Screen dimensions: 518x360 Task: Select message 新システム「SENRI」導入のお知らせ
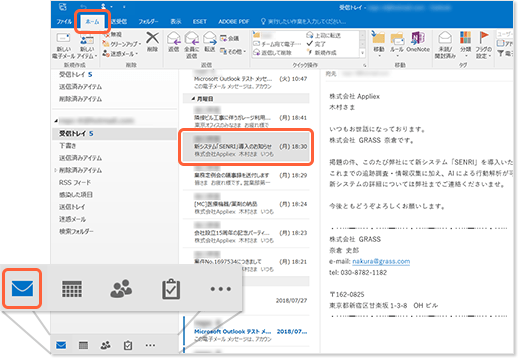tap(246, 146)
